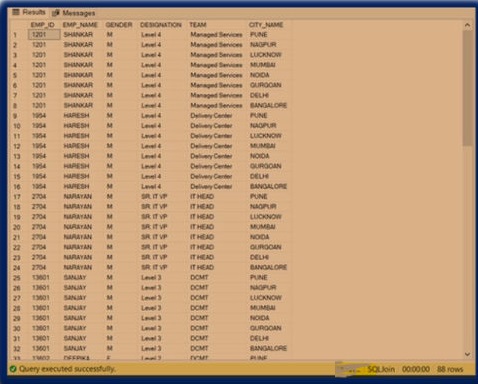Select the 13601 cell in row 25
The image size is (478, 384).
point(41,277)
